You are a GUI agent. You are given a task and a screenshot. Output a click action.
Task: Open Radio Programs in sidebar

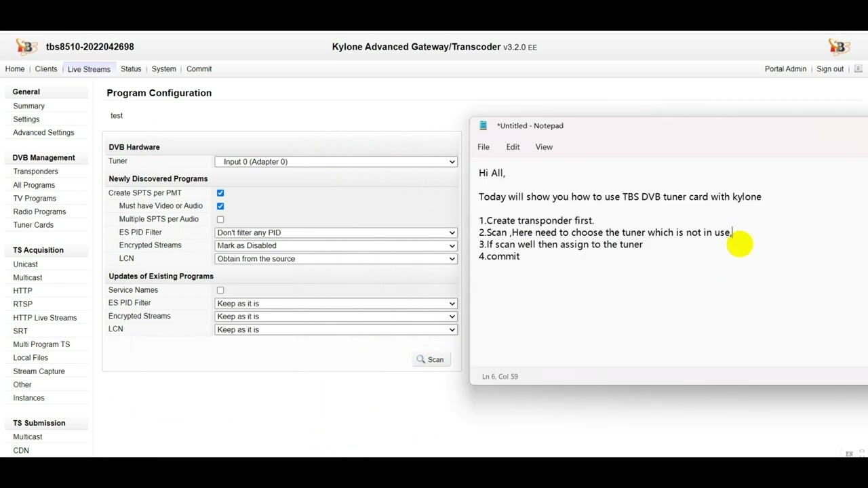point(39,212)
